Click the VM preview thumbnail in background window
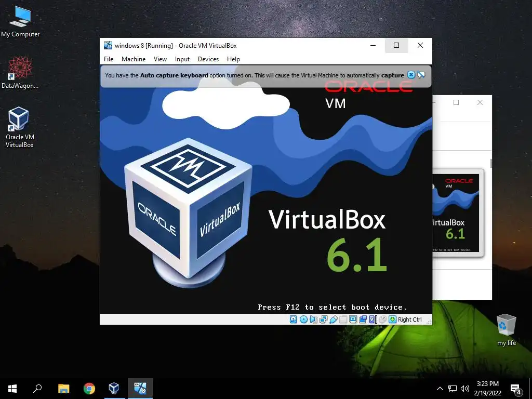The image size is (532, 399). click(458, 212)
